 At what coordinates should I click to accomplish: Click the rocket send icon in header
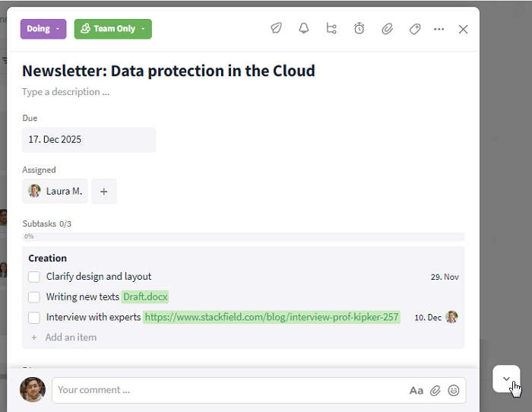(276, 29)
